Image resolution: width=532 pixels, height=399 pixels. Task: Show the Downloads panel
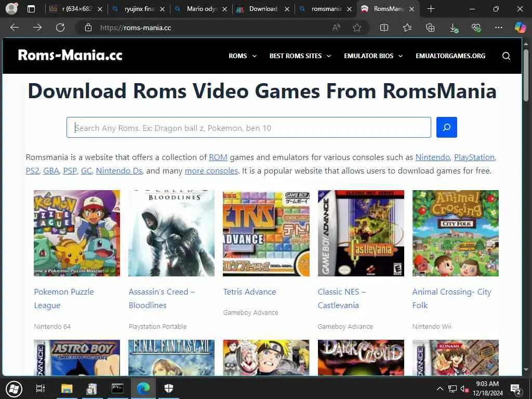(x=454, y=28)
